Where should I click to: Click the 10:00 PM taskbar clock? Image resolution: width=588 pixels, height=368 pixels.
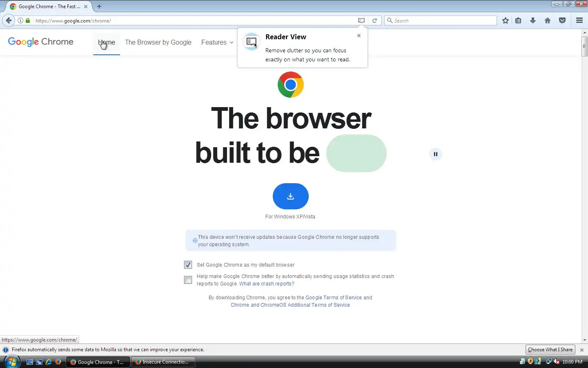click(x=572, y=362)
